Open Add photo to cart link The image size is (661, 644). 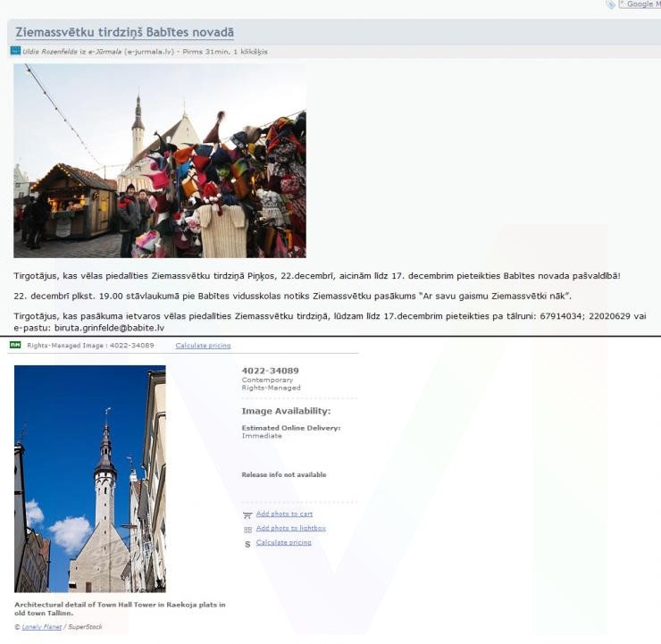click(284, 514)
